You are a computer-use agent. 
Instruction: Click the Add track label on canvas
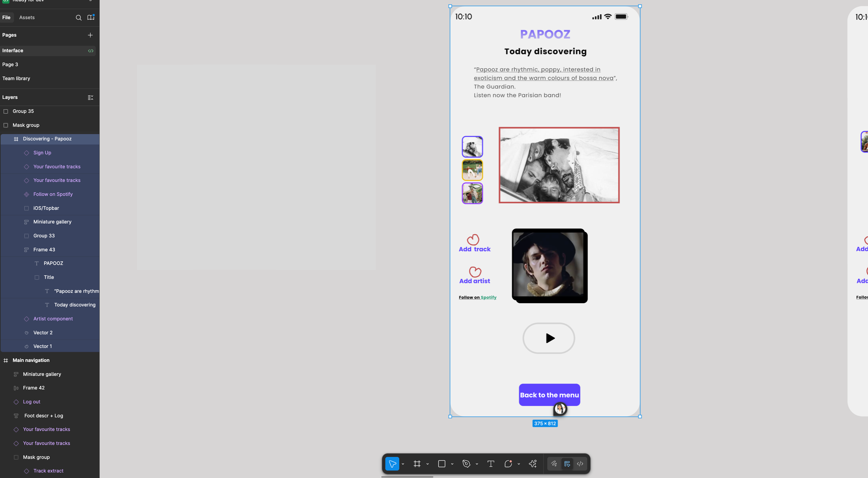pos(475,249)
